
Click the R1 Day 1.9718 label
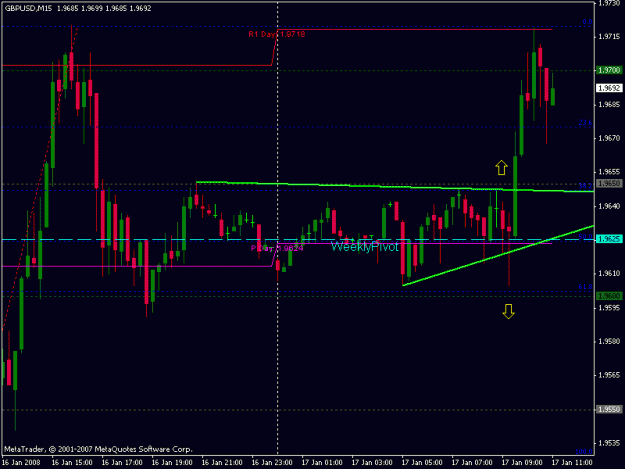pos(277,34)
